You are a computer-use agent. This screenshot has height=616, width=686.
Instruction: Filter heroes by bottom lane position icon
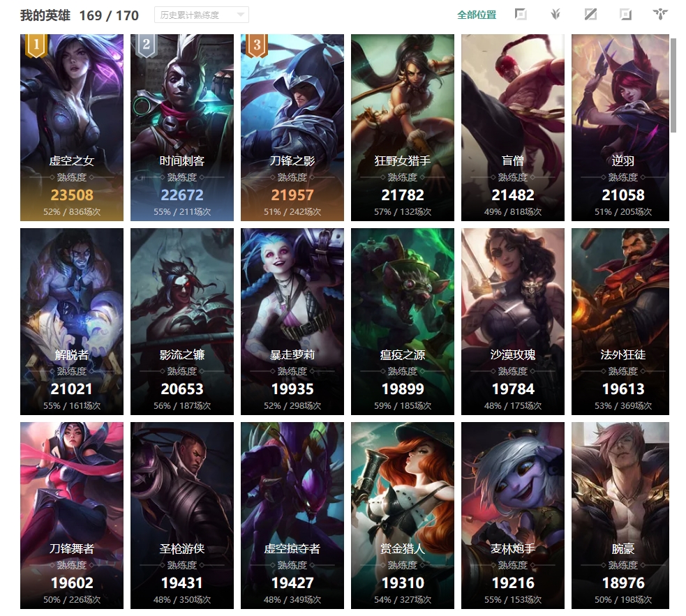pos(625,15)
